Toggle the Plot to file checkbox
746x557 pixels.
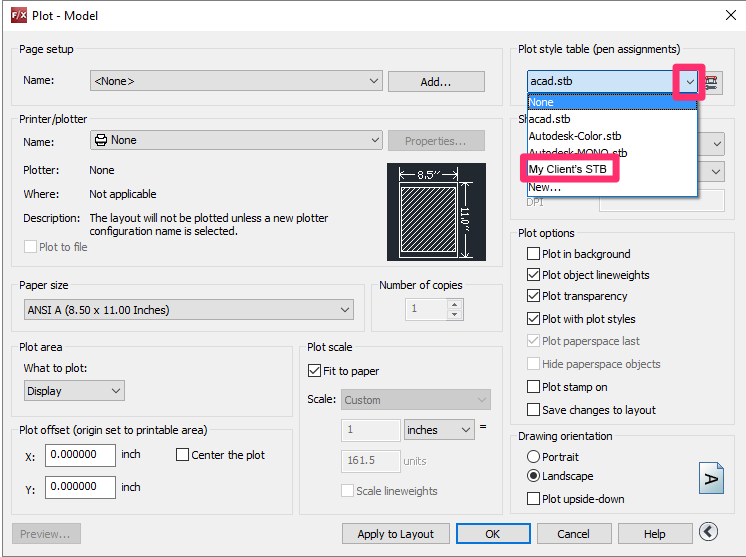[30, 246]
